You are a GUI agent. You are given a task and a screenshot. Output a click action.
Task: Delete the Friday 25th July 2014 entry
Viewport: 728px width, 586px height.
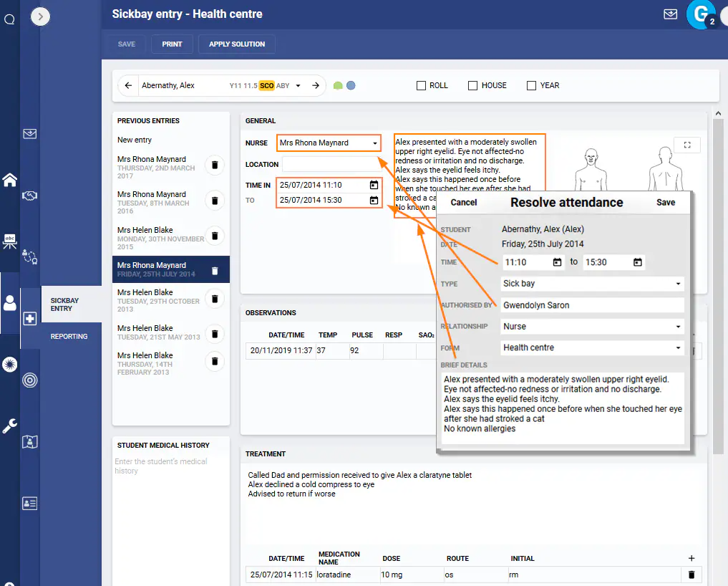coord(215,271)
